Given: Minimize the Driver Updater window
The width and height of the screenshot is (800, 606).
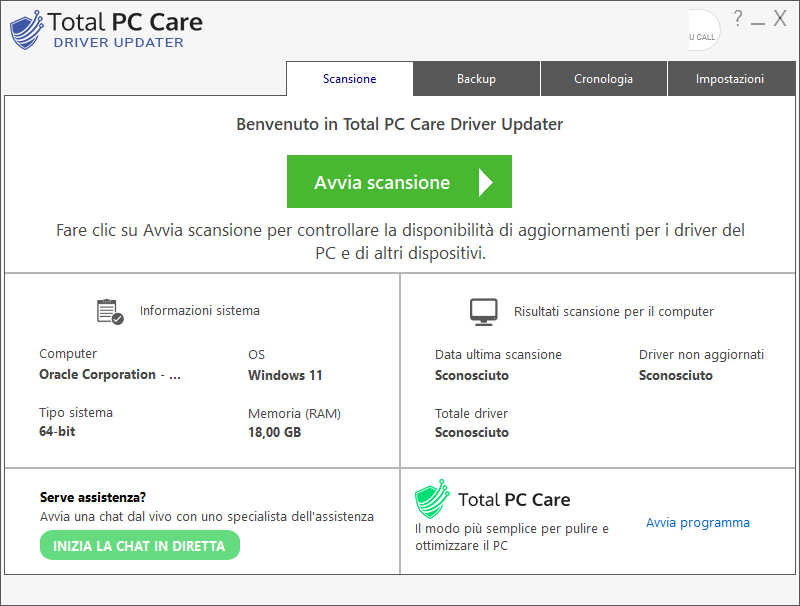Looking at the screenshot, I should pyautogui.click(x=758, y=23).
